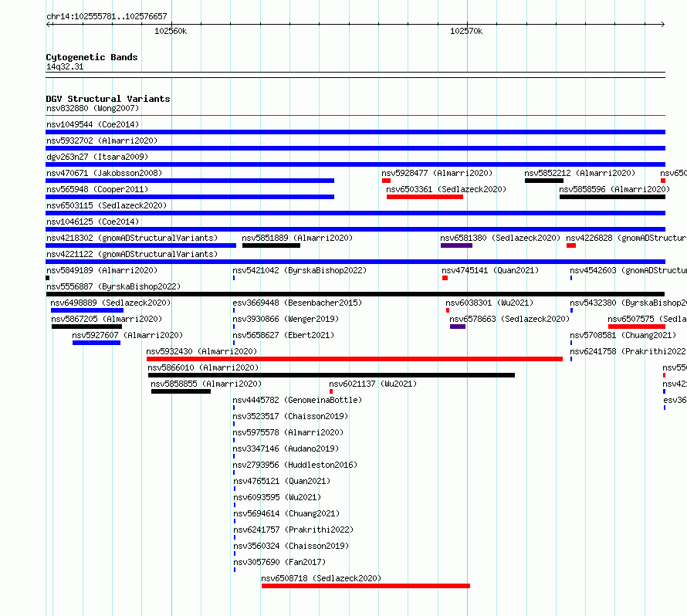The height and width of the screenshot is (616, 687).
Task: Click the purple bar under nsv6581380 (Sedlazeck2020)
Action: click(456, 245)
